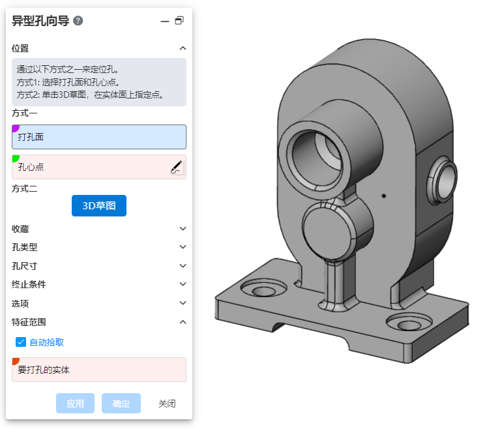Expand the 孔尺寸 section
Screen dimensions: 504x429
pos(183,266)
